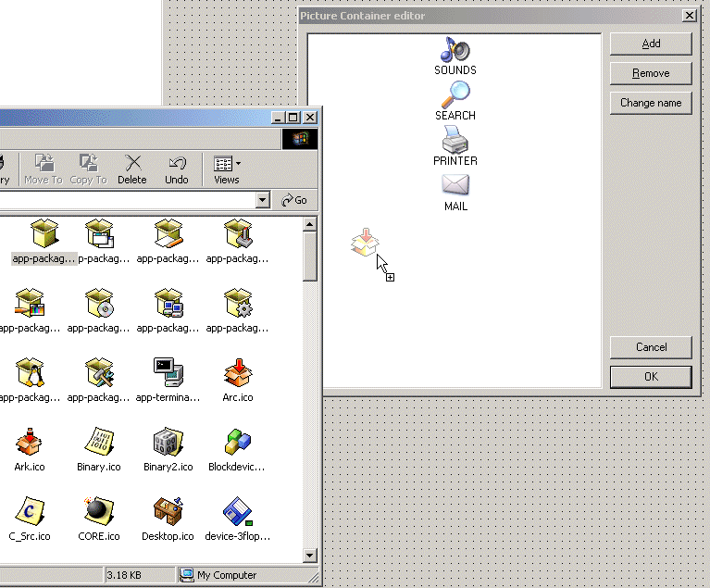Minimize the explorer window

(279, 118)
